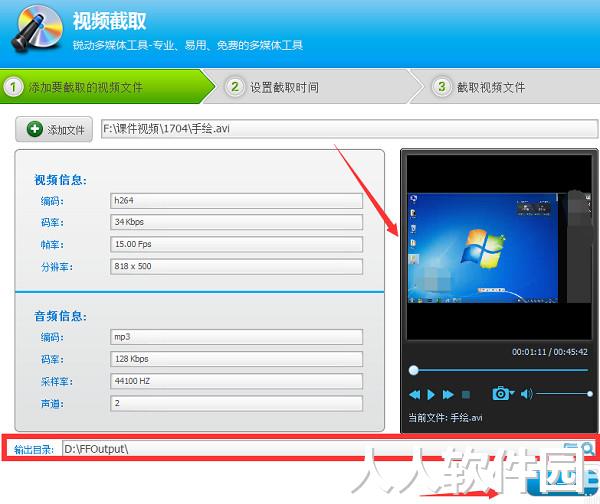Click the 帧率 15.00 Fps field
600x504 pixels.
tap(236, 245)
